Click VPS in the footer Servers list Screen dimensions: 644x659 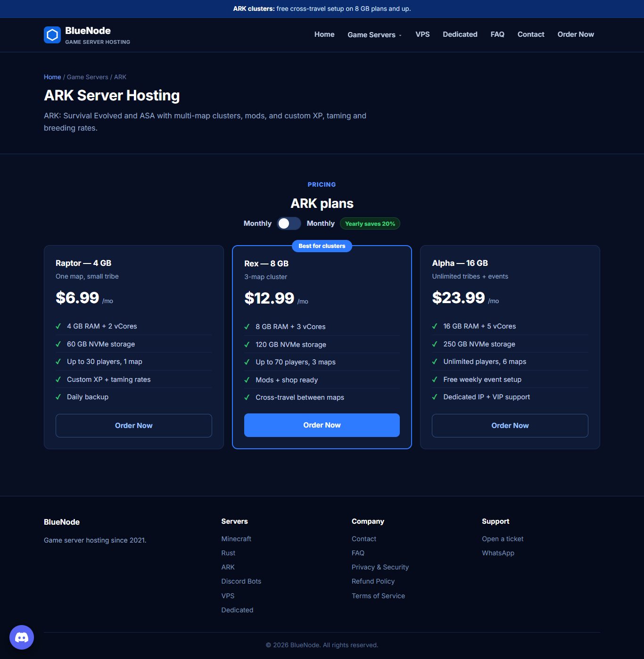point(228,596)
